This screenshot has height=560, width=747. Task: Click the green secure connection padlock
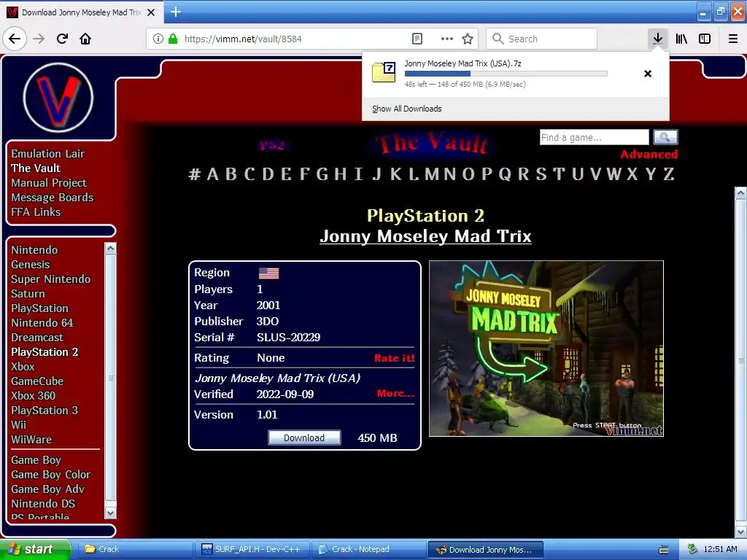click(173, 39)
